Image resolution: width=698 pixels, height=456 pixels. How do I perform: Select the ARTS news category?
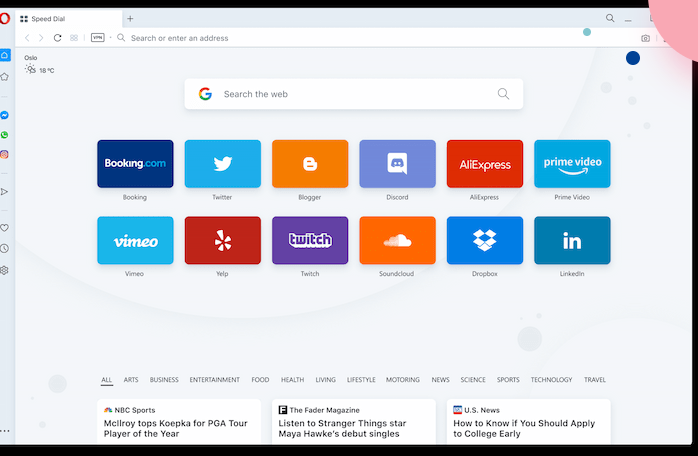tap(131, 380)
